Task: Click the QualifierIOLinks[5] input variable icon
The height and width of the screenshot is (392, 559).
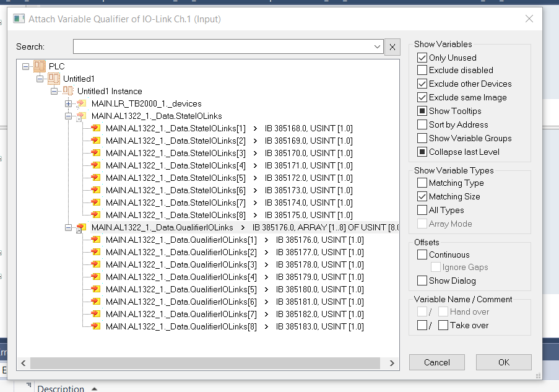Action: point(95,289)
